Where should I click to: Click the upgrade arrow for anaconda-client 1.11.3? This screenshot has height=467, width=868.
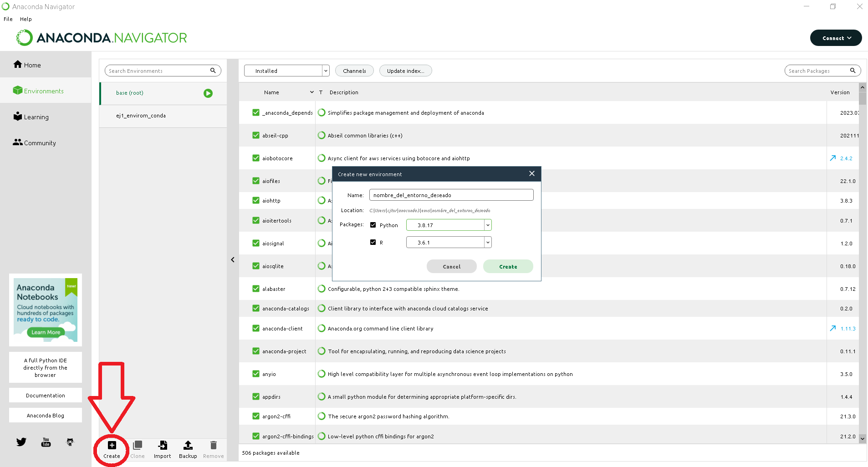coord(833,328)
